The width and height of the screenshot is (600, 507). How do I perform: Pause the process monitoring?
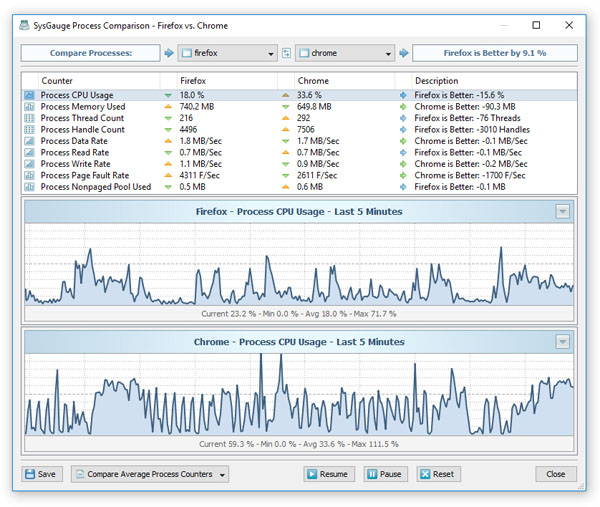386,474
